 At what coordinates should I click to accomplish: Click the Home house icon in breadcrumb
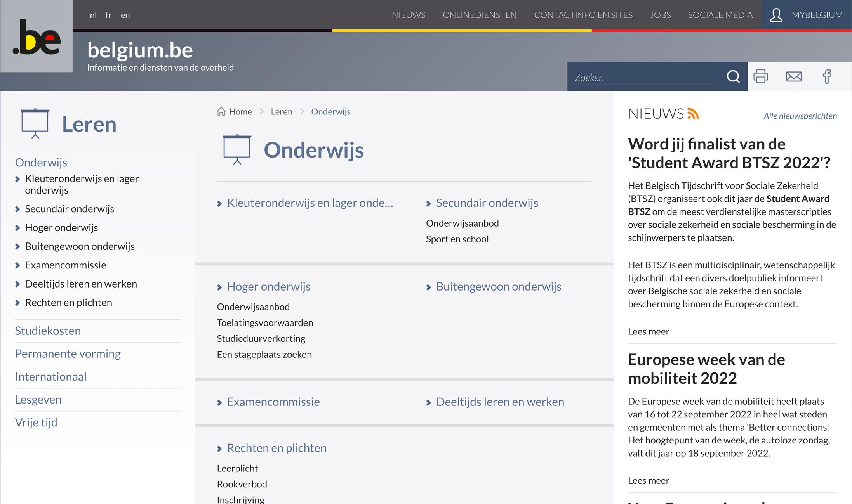221,112
